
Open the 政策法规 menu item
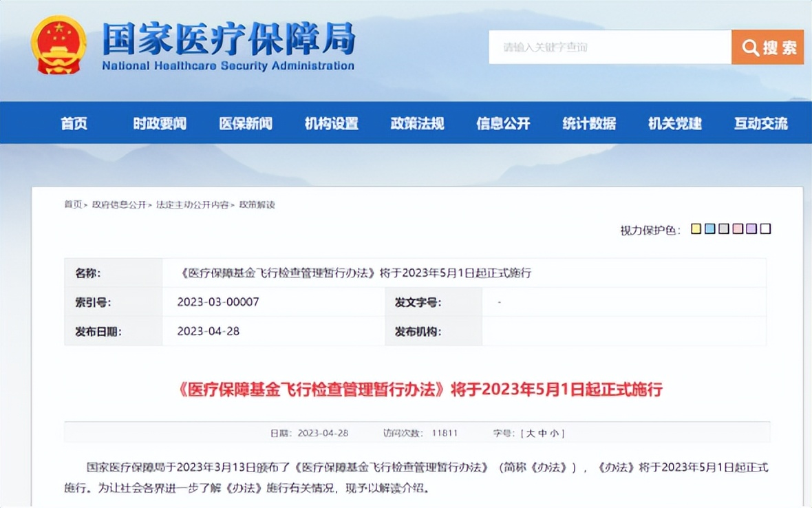[416, 123]
